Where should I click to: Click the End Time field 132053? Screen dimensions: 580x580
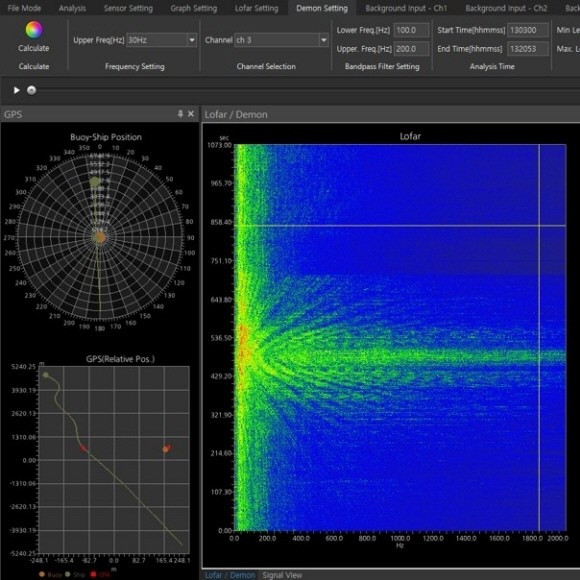(527, 49)
